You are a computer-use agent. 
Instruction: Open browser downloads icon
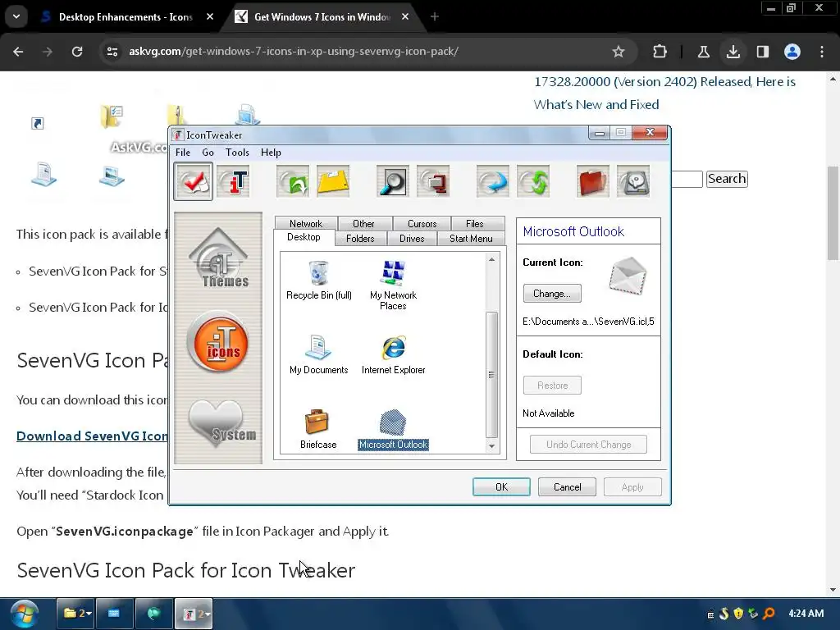[x=733, y=52]
